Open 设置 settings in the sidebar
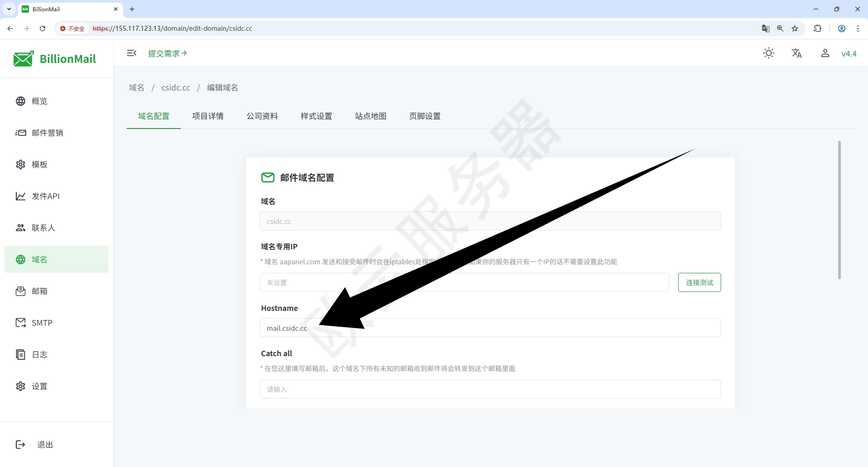 (x=39, y=386)
